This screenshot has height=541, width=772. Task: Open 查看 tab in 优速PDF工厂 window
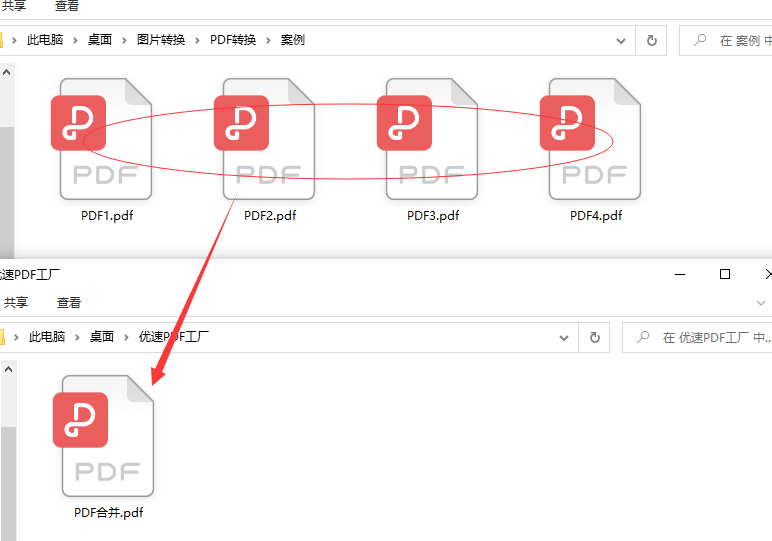68,302
